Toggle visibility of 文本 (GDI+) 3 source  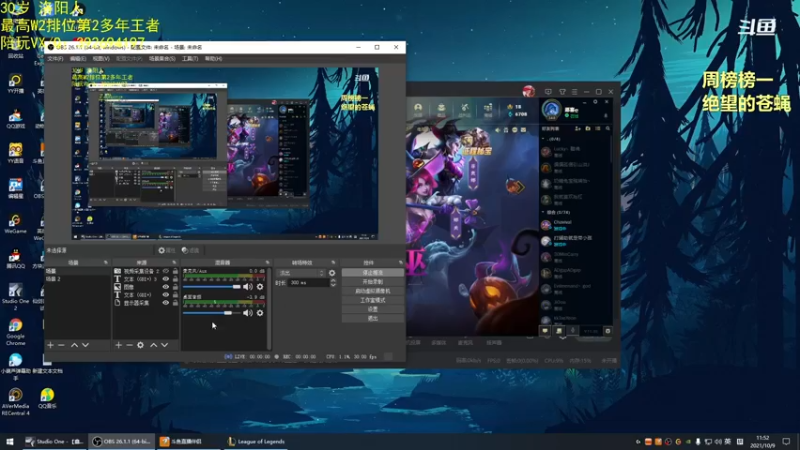165,279
